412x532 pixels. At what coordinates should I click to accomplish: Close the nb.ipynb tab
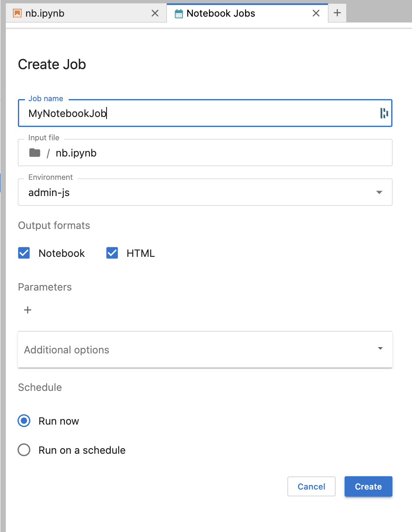click(155, 13)
